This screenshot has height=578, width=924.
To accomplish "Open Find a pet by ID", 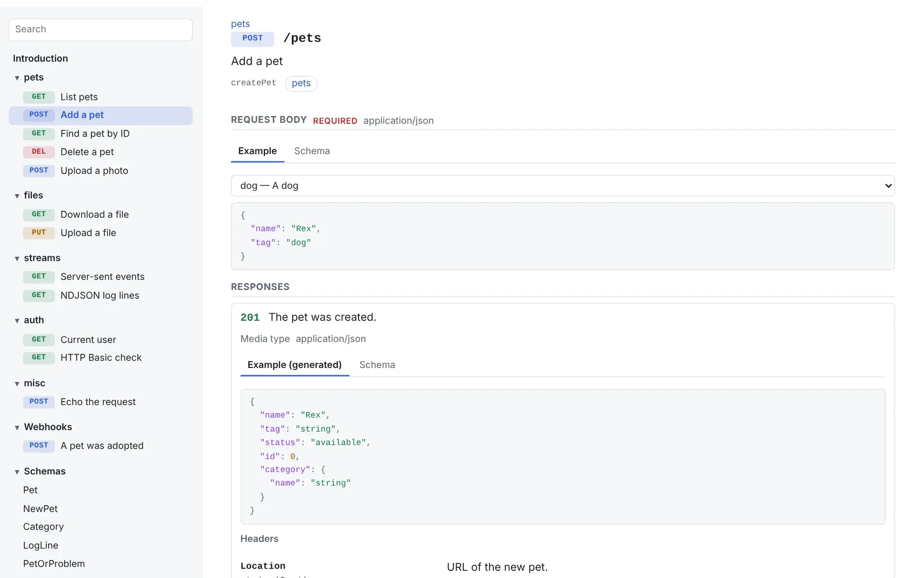I will tap(101, 133).
